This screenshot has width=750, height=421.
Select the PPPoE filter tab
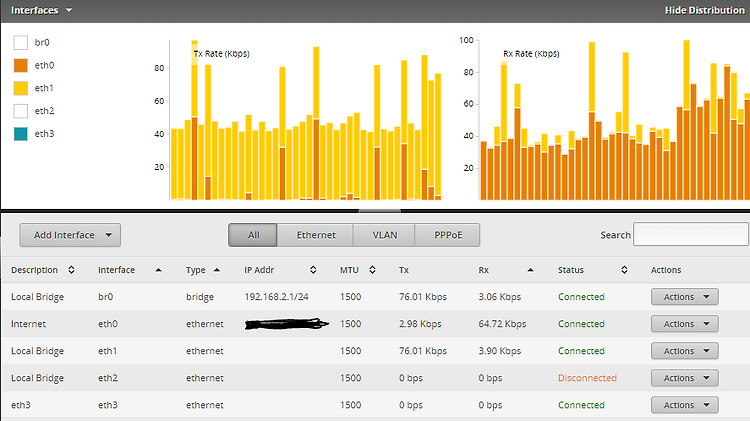[448, 235]
